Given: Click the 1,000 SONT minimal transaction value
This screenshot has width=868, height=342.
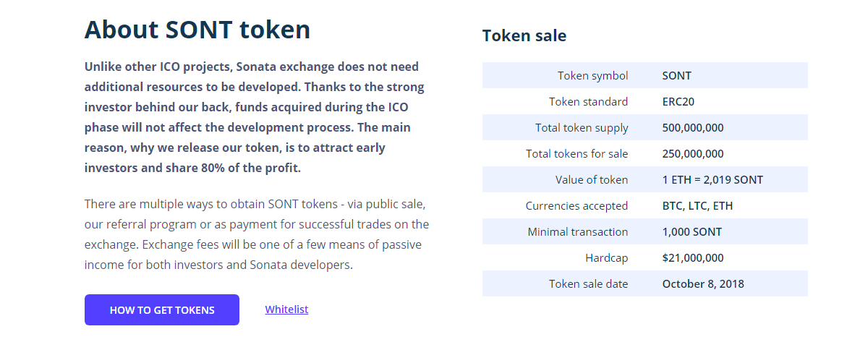Looking at the screenshot, I should [692, 232].
